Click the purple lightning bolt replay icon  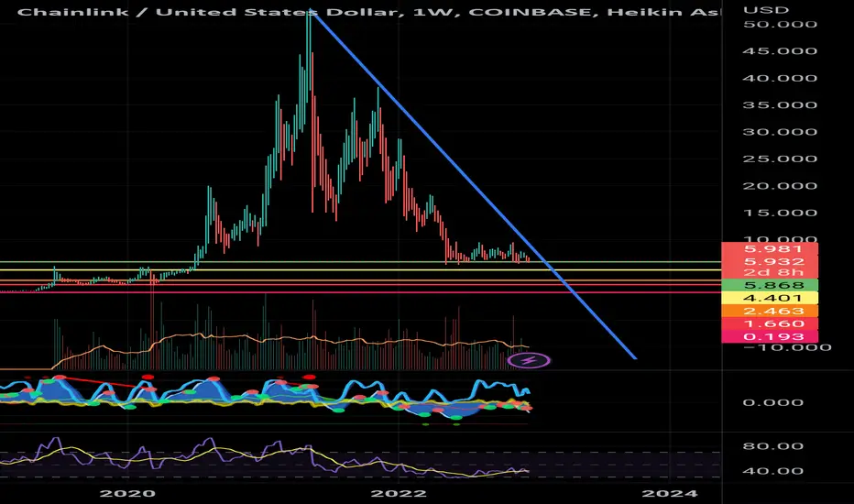(529, 360)
